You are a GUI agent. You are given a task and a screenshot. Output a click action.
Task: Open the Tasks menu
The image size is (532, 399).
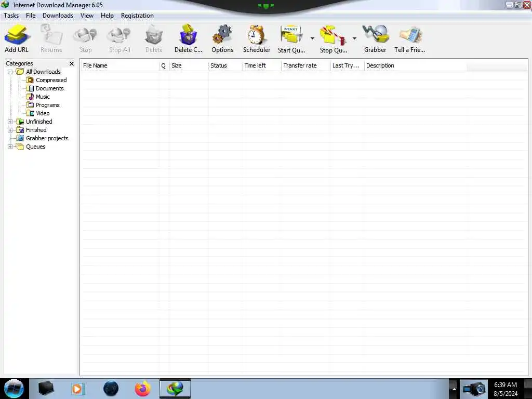11,16
